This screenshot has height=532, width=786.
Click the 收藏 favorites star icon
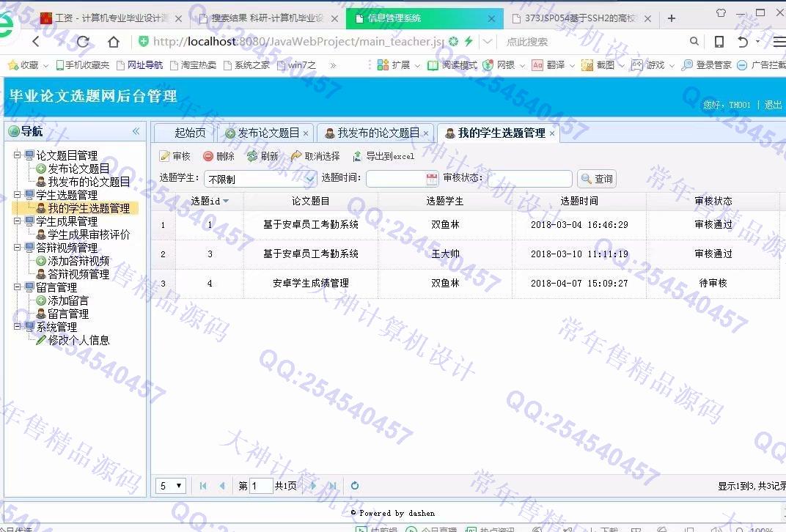pos(13,65)
